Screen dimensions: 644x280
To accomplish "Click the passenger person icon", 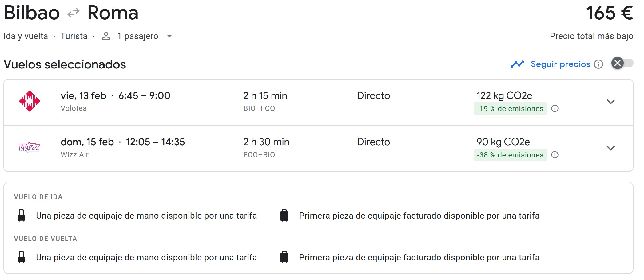I will click(x=106, y=36).
